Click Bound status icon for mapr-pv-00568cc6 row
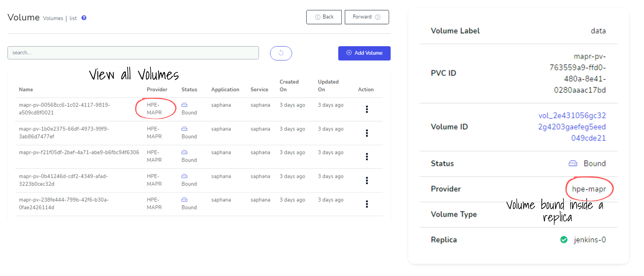644x276 pixels. (184, 105)
